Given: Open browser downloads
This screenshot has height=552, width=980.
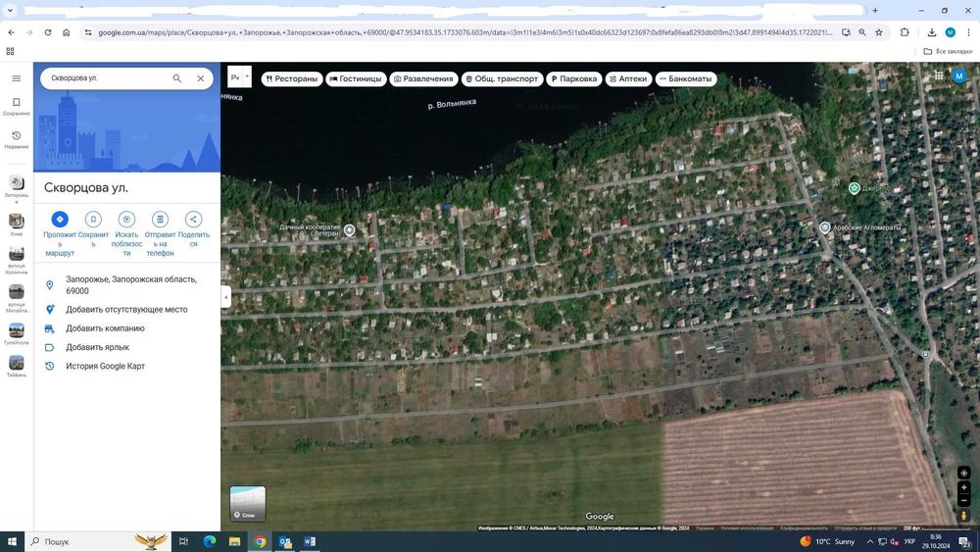Looking at the screenshot, I should tap(931, 32).
